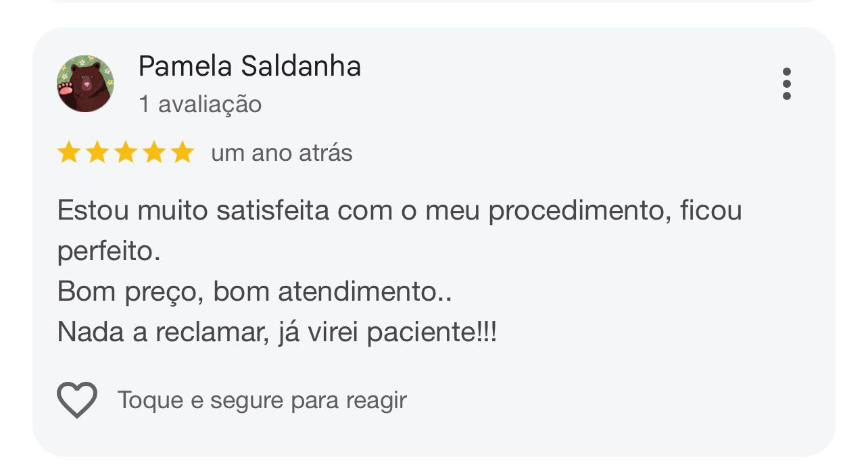Click the word "perfeito." in the review
The width and height of the screenshot is (868, 471).
109,252
